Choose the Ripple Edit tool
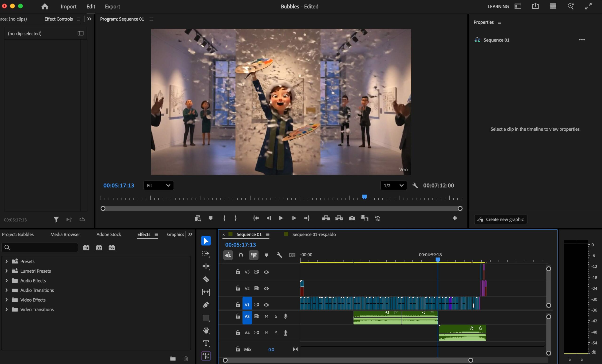Image resolution: width=602 pixels, height=364 pixels. click(x=206, y=266)
